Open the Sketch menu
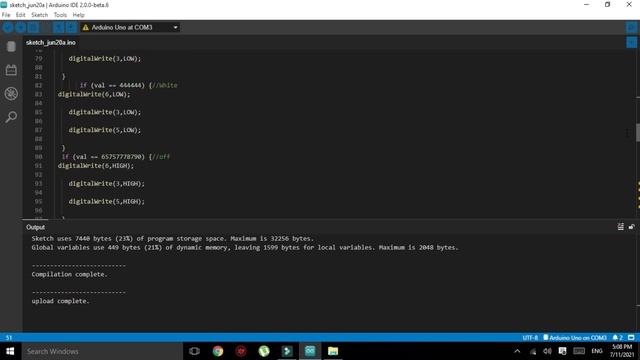This screenshot has width=640, height=360. (x=40, y=15)
